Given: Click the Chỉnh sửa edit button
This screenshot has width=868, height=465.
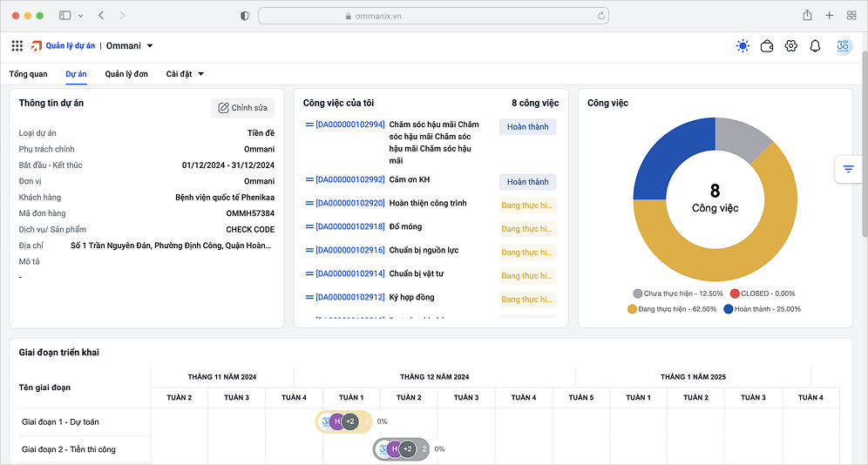Looking at the screenshot, I should [243, 108].
